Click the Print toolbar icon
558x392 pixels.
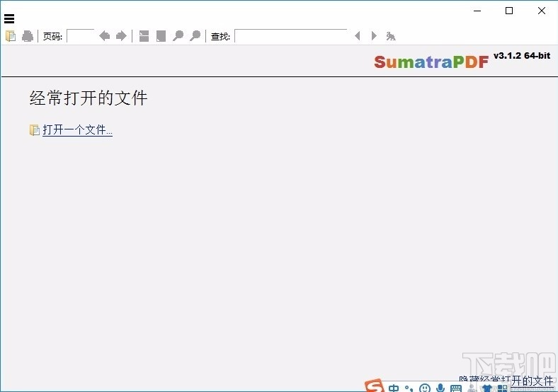pos(28,36)
